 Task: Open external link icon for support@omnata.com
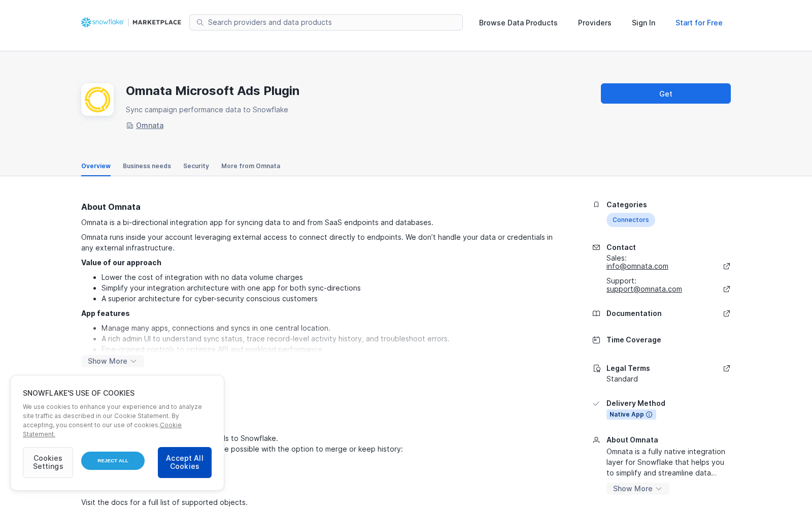click(727, 289)
